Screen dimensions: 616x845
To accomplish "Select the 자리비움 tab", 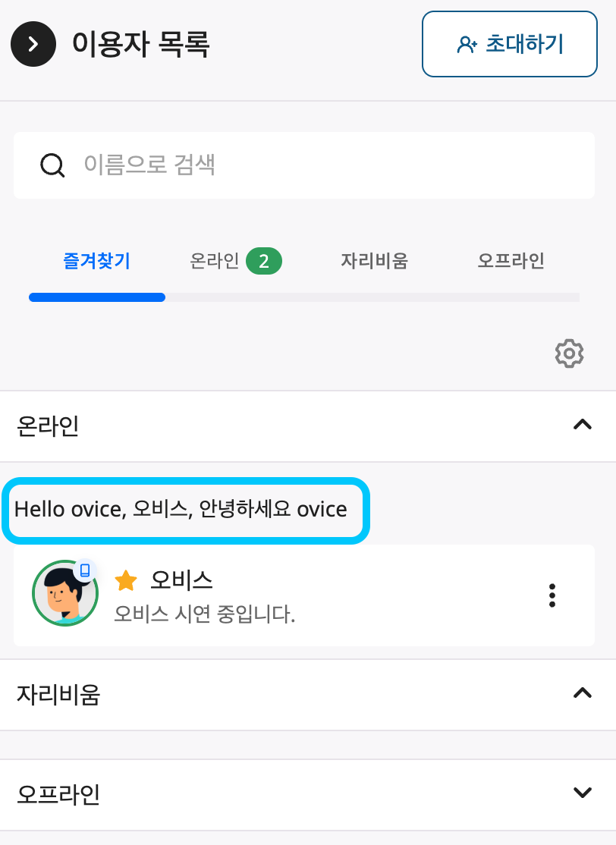I will [x=374, y=262].
